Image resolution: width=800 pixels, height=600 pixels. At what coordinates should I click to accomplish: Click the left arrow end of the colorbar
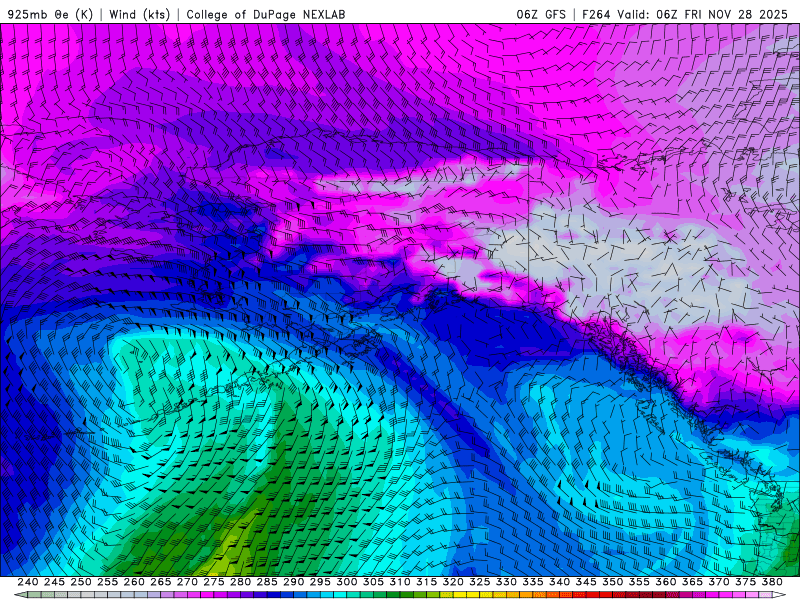point(20,595)
